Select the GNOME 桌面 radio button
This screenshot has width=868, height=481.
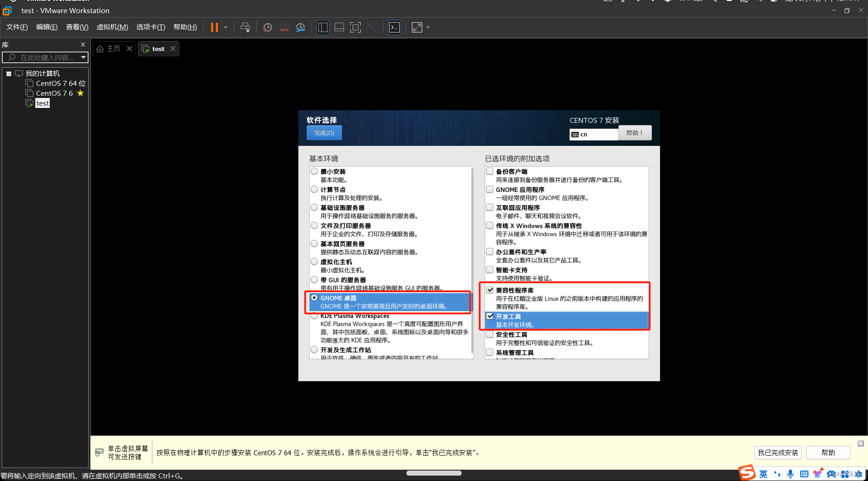[314, 298]
